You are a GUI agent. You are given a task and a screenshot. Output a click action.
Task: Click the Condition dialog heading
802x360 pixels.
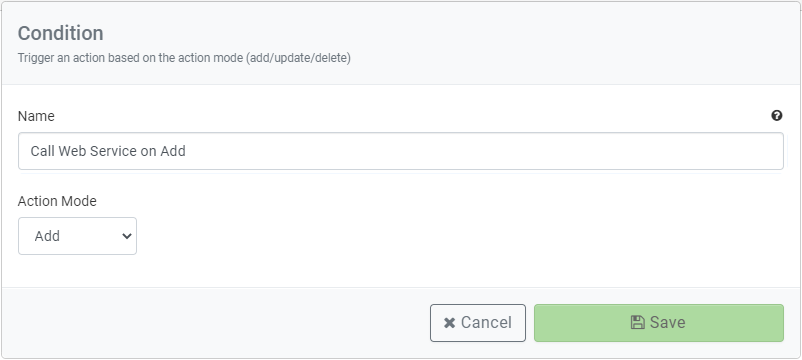pos(60,33)
